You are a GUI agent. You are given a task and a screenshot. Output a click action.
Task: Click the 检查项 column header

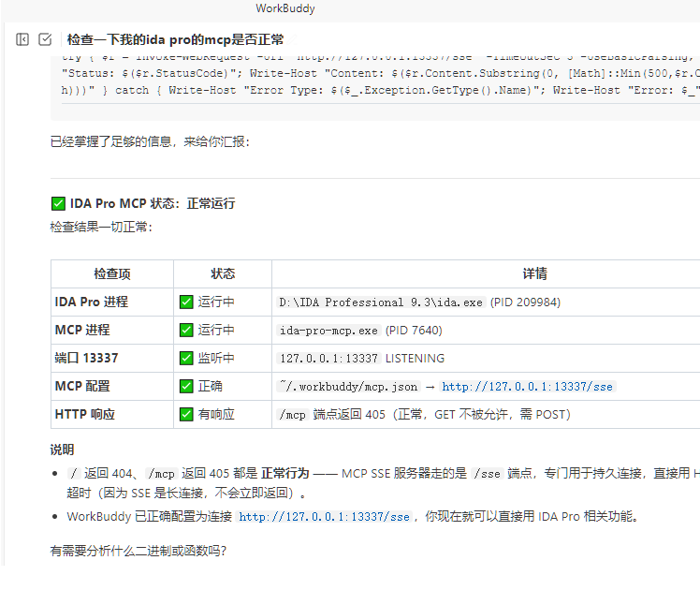pos(112,273)
